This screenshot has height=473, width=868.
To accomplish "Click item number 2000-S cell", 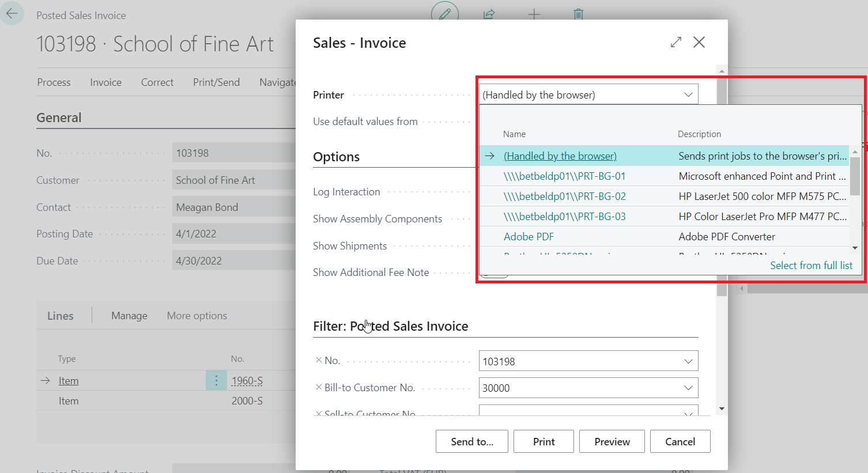I will pos(247,401).
